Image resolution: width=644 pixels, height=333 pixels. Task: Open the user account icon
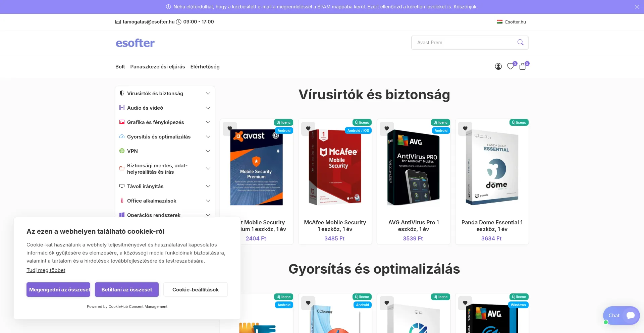tap(498, 66)
